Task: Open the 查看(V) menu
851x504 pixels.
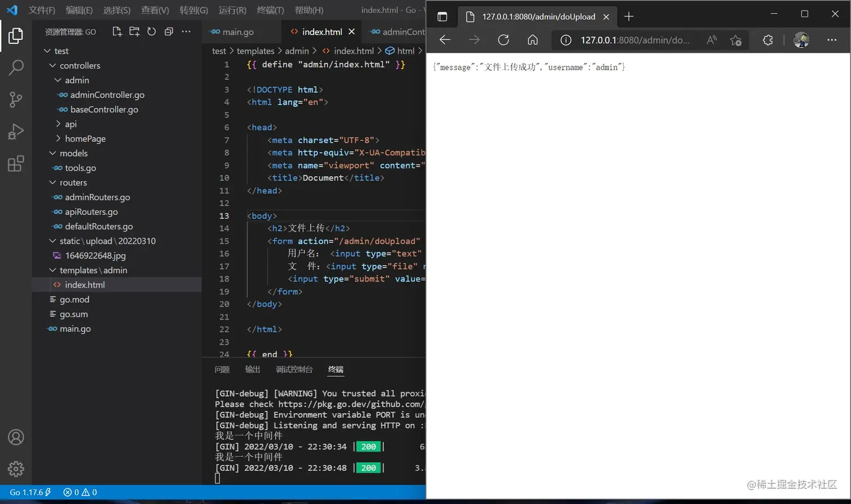Action: pos(155,10)
